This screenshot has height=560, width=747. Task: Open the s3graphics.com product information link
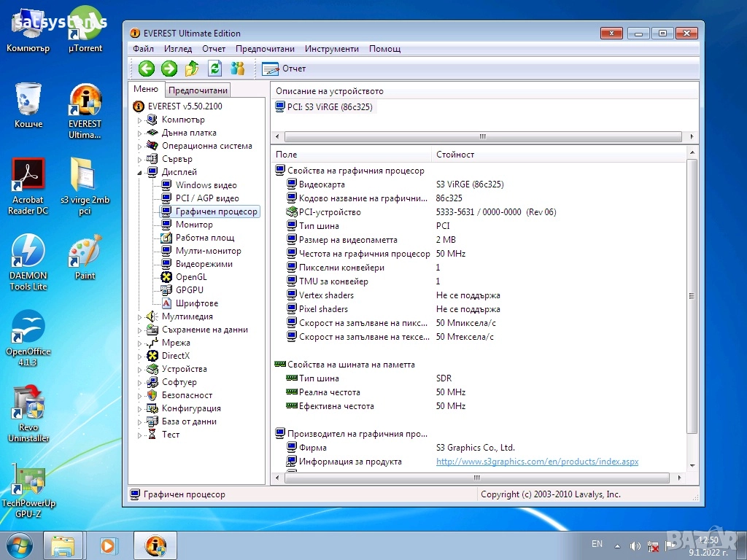tap(537, 462)
